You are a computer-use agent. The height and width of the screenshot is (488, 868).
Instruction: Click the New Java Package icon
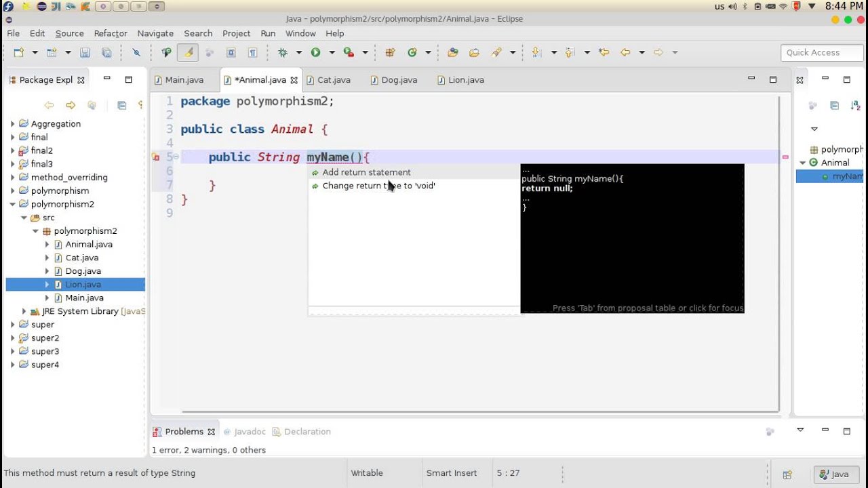(390, 52)
